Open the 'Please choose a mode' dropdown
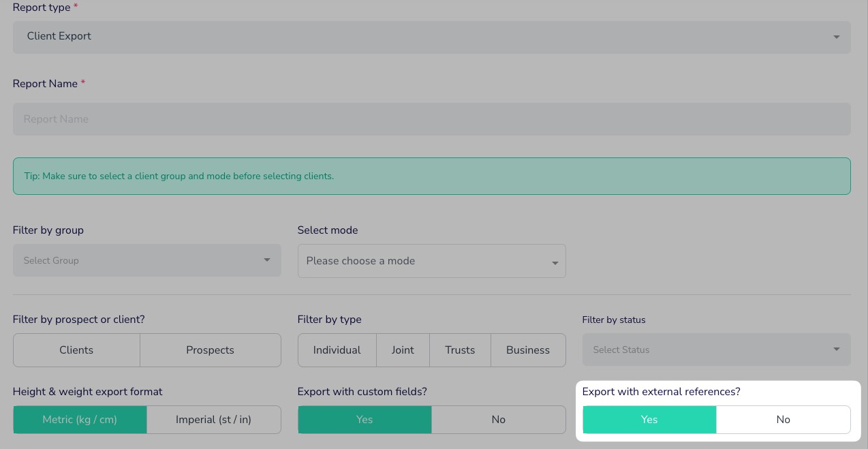This screenshot has width=868, height=449. [x=431, y=261]
